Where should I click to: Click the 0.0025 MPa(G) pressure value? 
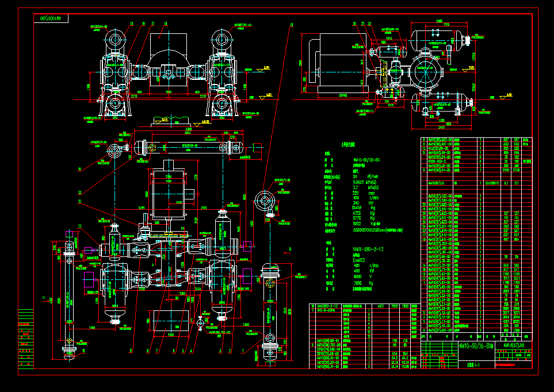point(365,182)
